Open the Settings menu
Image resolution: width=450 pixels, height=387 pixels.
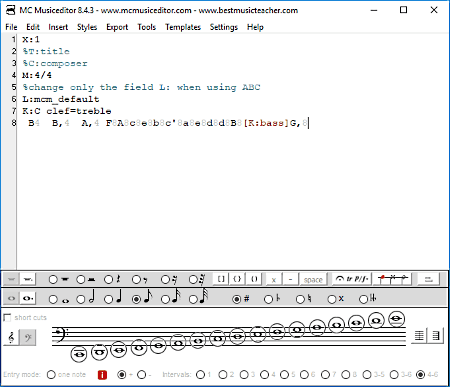[224, 27]
